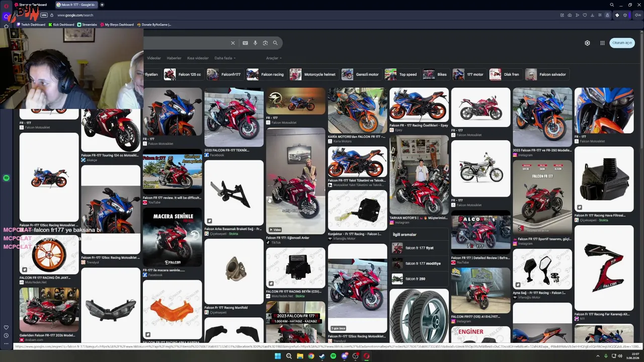Open the Falcon Fr 177 Racing Far Karenajı image
Screen dimensions: 644x362
(x=604, y=268)
